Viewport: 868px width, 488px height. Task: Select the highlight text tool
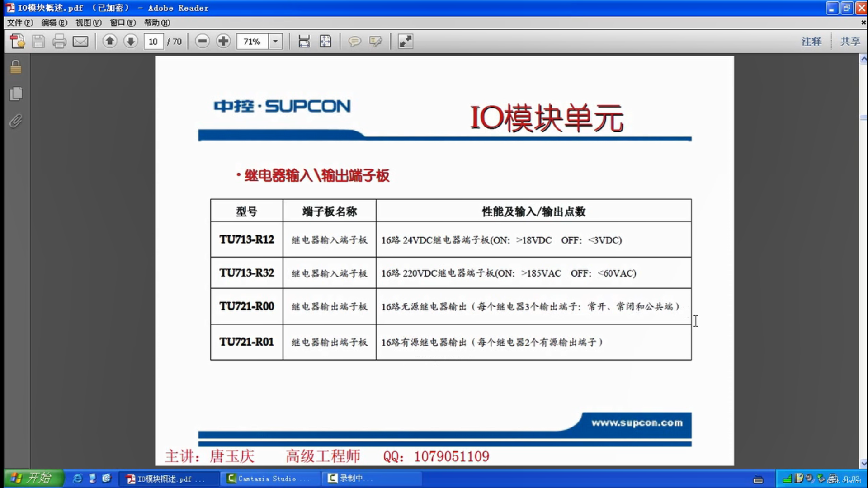click(376, 42)
